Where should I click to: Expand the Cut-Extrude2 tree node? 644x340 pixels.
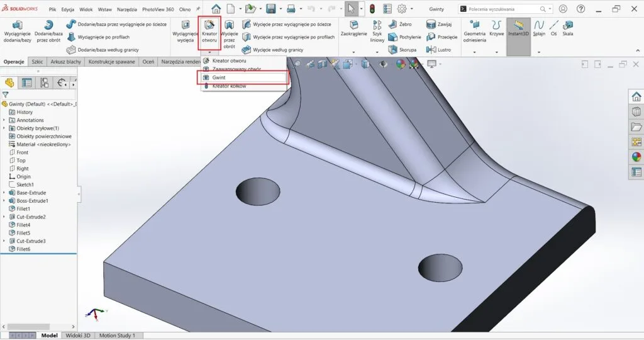click(x=4, y=217)
